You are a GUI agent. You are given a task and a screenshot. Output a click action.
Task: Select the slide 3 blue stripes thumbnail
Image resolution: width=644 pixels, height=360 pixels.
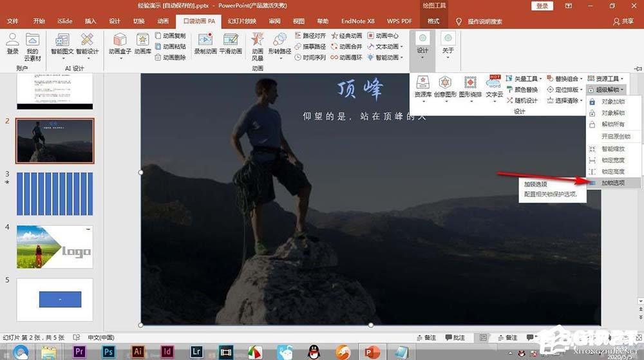click(55, 194)
